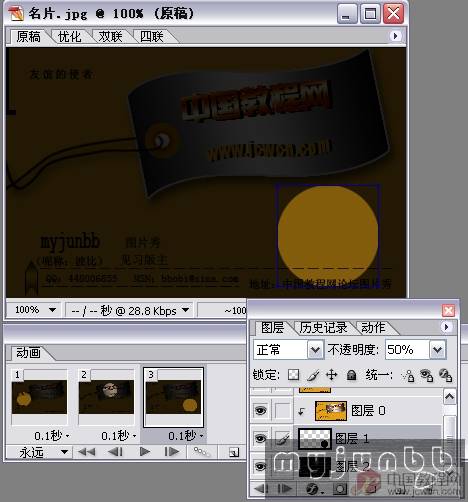Switch to the 历史记录 tab
The height and width of the screenshot is (502, 468).
pyautogui.click(x=323, y=328)
